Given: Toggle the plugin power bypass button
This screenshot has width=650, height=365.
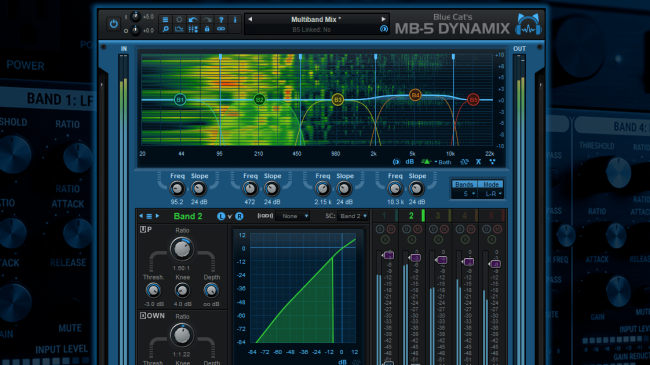Looking at the screenshot, I should (x=114, y=24).
